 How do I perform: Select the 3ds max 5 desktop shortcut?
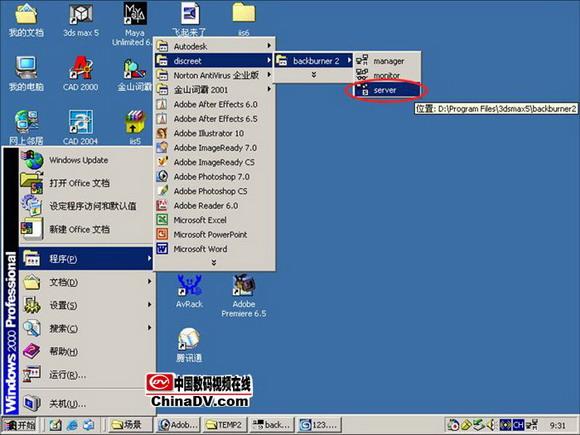[81, 20]
